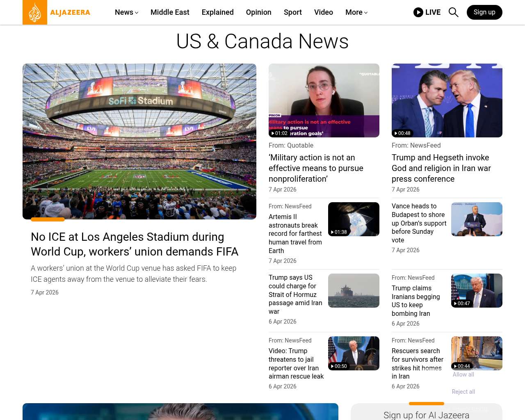Open the Orban podium thumbnail image
The height and width of the screenshot is (420, 525).
477,219
